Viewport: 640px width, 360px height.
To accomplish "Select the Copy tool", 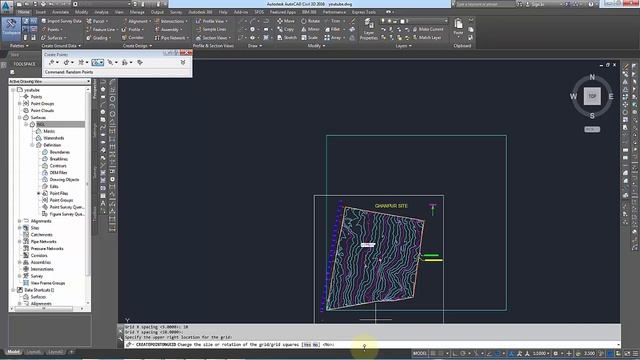I will point(286,29).
